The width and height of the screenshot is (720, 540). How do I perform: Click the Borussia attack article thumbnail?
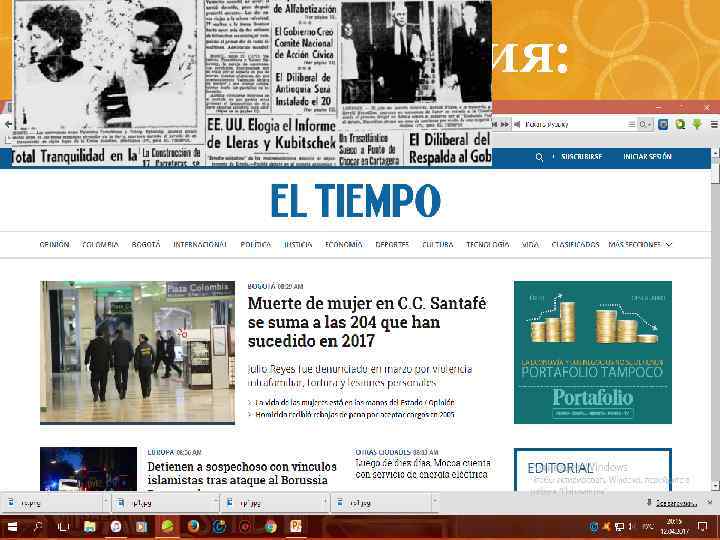pos(88,469)
